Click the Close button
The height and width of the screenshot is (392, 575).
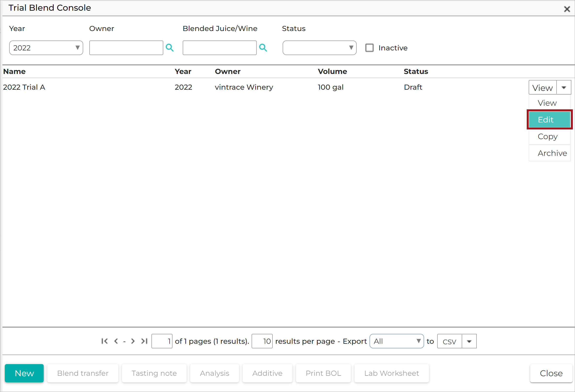point(551,373)
